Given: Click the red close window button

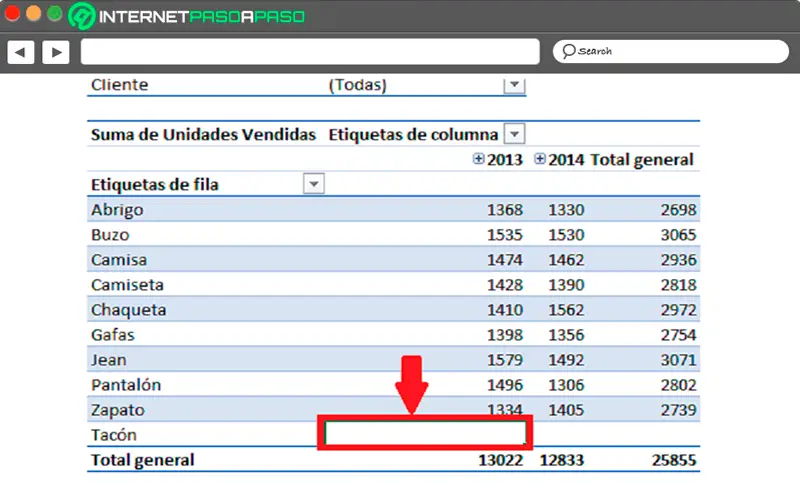Looking at the screenshot, I should click(x=12, y=13).
